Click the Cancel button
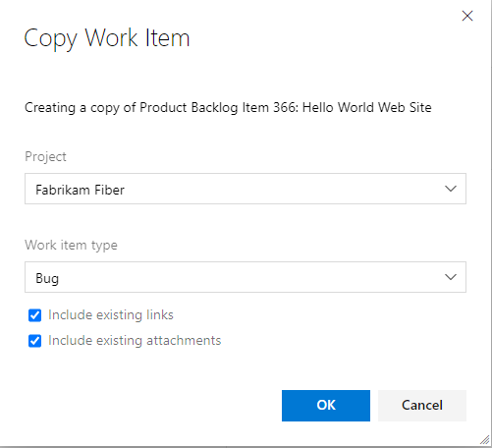This screenshot has height=448, width=492. coord(422,406)
